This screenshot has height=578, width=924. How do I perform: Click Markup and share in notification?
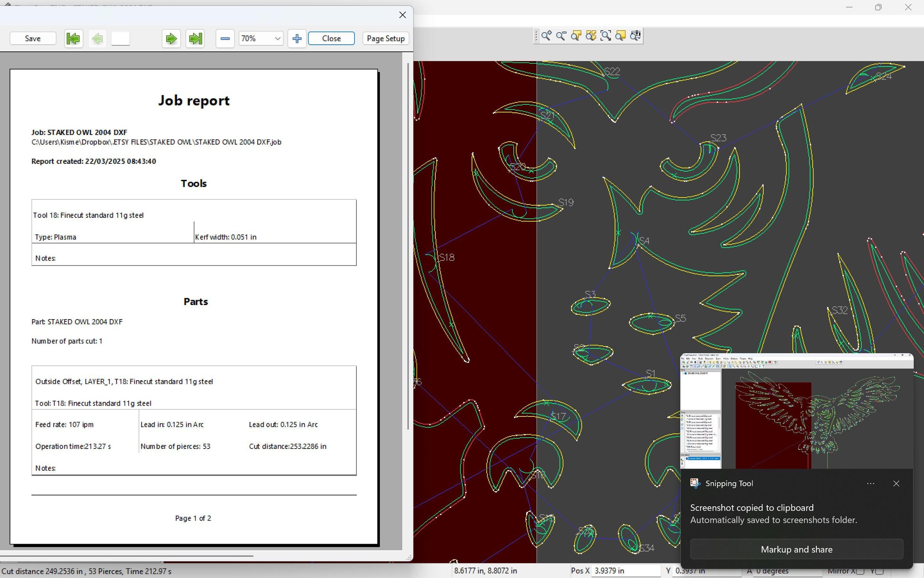(796, 549)
